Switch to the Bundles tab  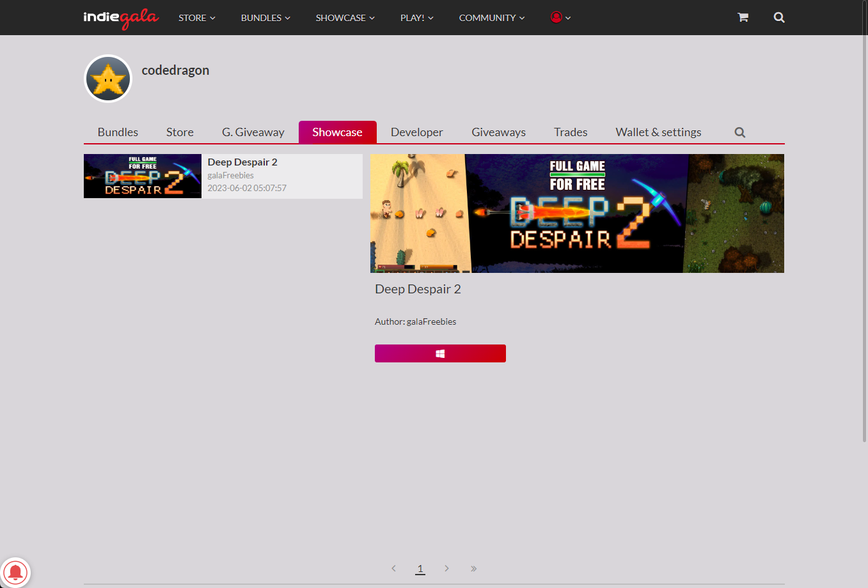pos(118,132)
